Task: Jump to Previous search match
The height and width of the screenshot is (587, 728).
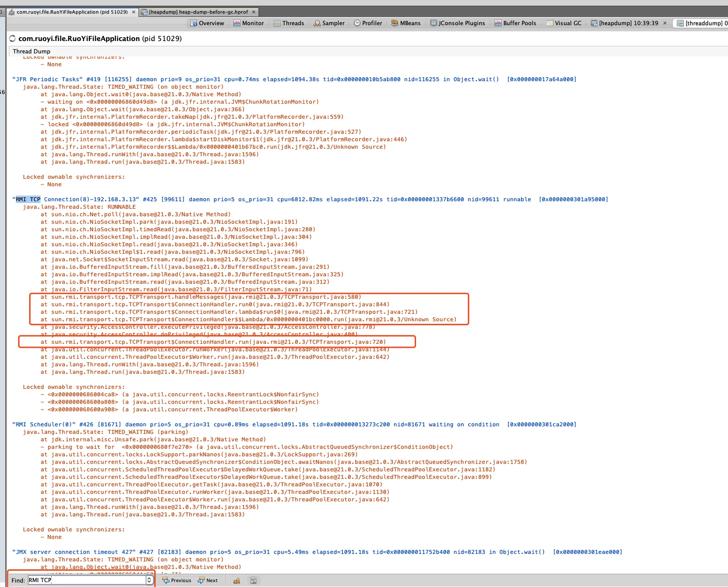Action: pos(177,580)
